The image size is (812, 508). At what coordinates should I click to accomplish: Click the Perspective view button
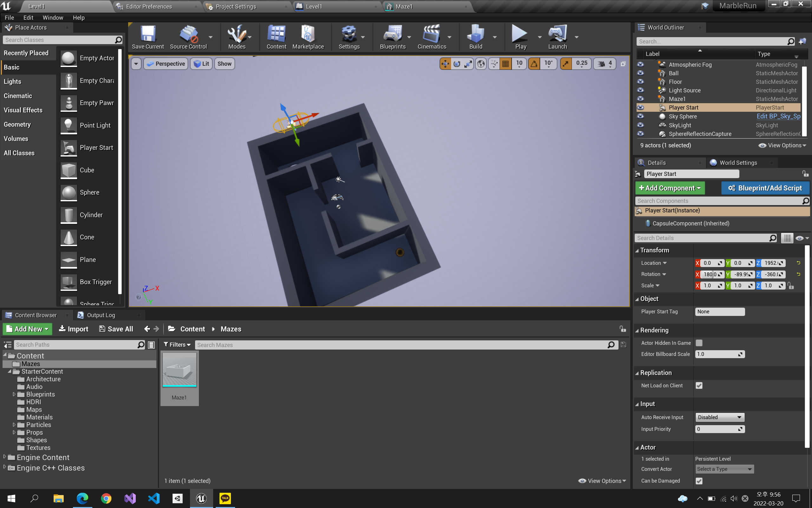coord(166,63)
